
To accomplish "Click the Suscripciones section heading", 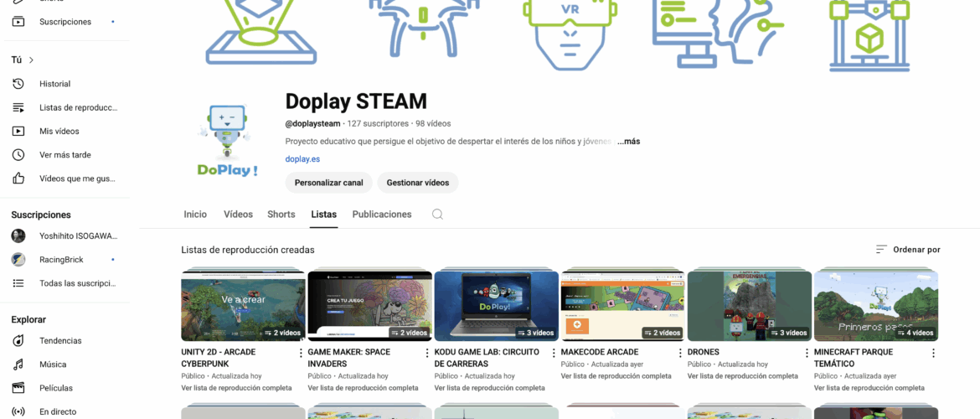I will tap(41, 215).
